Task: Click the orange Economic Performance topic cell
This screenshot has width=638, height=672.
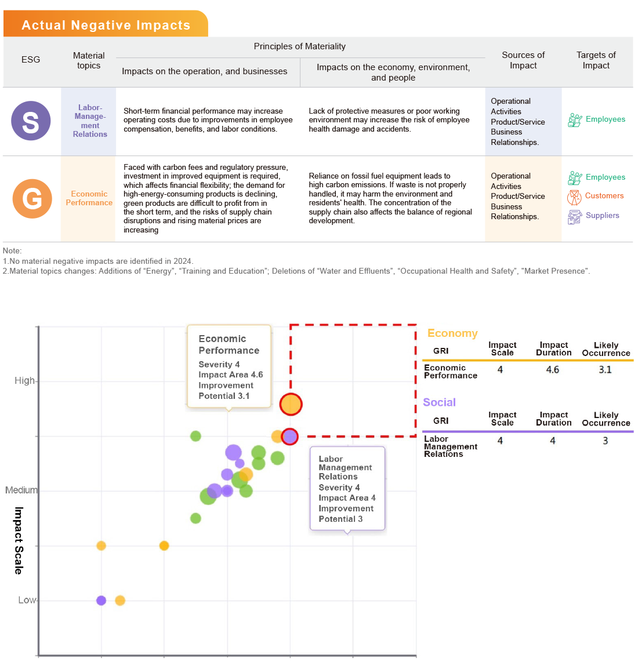Action: (x=89, y=198)
